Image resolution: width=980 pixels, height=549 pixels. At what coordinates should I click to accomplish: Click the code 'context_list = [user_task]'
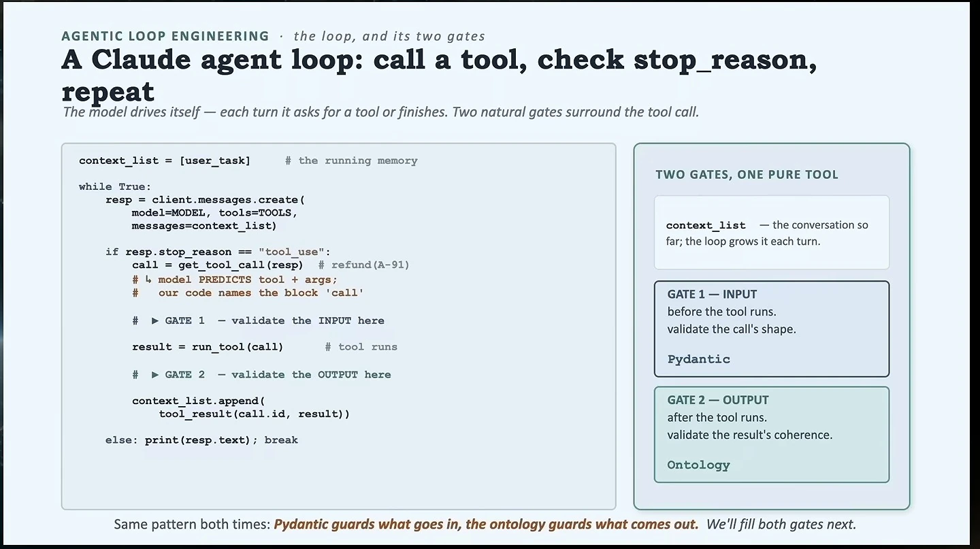(x=165, y=161)
